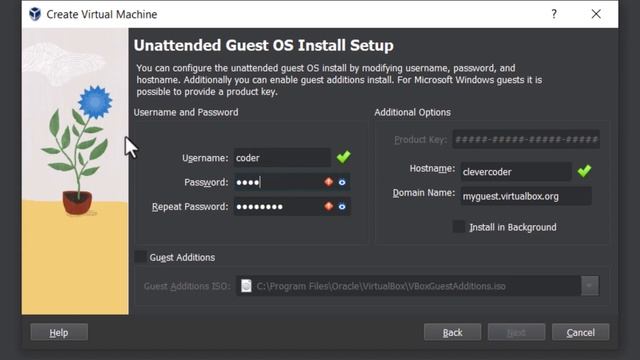Edit the Domain Name field

[x=526, y=196]
